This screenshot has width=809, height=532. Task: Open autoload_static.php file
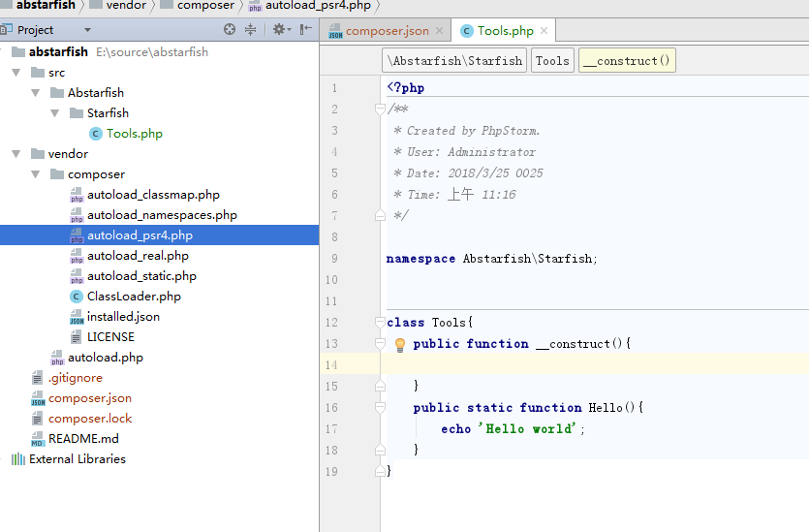coord(141,276)
